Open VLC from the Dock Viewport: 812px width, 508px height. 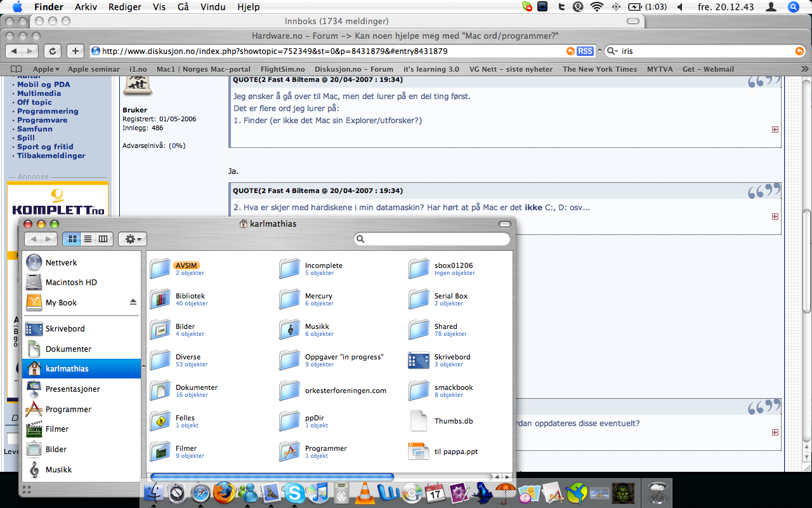click(365, 492)
